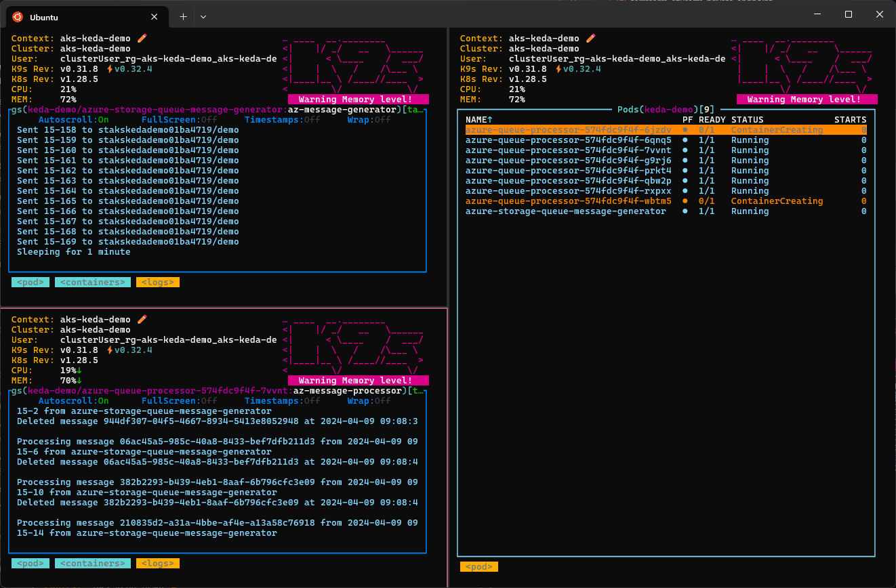The height and width of the screenshot is (588, 896).
Task: Toggle Timestamps in the message-generator logs
Action: [x=283, y=120]
